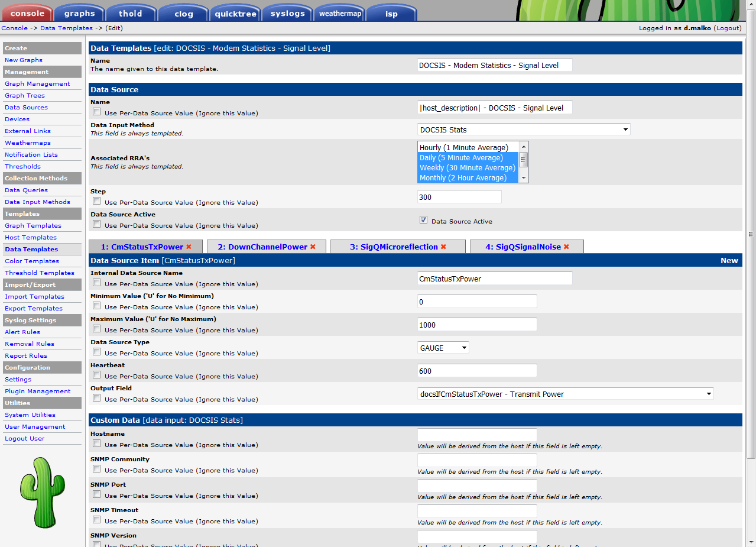
Task: Toggle per-data source value for Output Field
Action: pos(96,399)
